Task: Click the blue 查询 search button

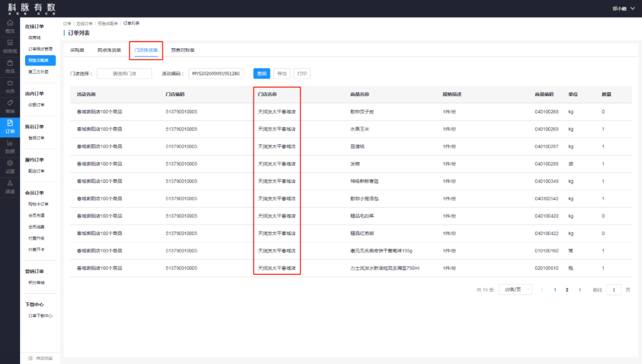Action: pyautogui.click(x=262, y=74)
